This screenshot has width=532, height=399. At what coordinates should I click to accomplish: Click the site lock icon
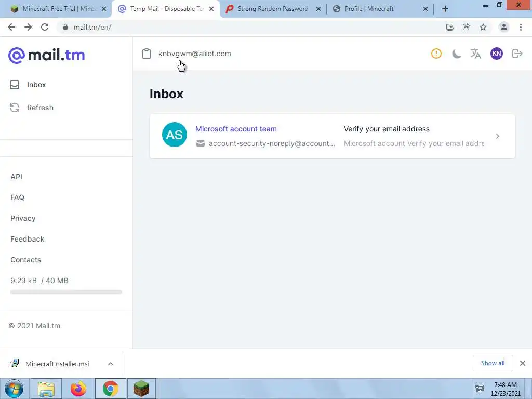pos(65,27)
